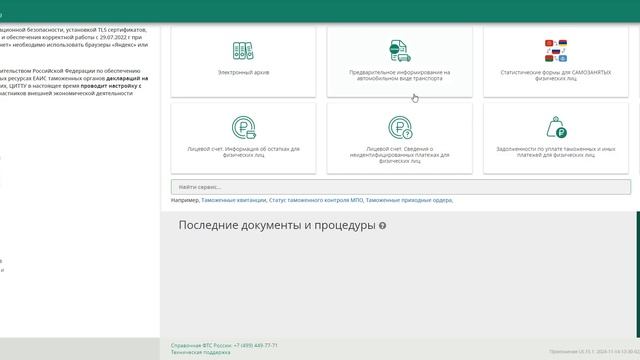Open the weight ruble icon for Задолженности
The height and width of the screenshot is (360, 640).
[556, 127]
